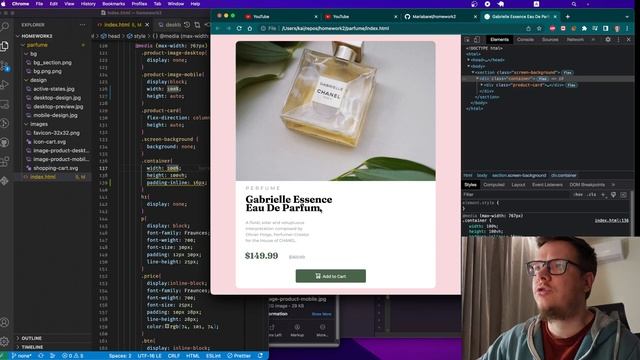The width and height of the screenshot is (640, 360).
Task: Toggle the DevTools device toolbar icon
Action: (x=477, y=40)
